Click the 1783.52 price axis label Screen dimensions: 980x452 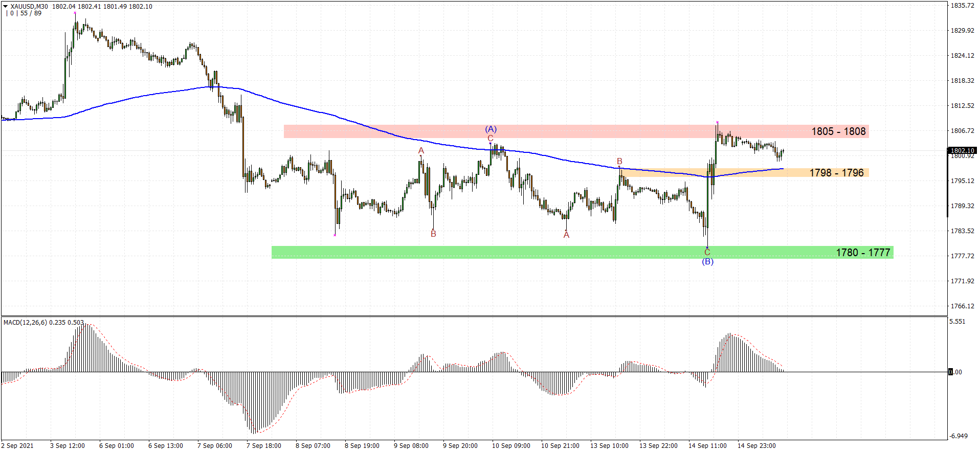(962, 231)
